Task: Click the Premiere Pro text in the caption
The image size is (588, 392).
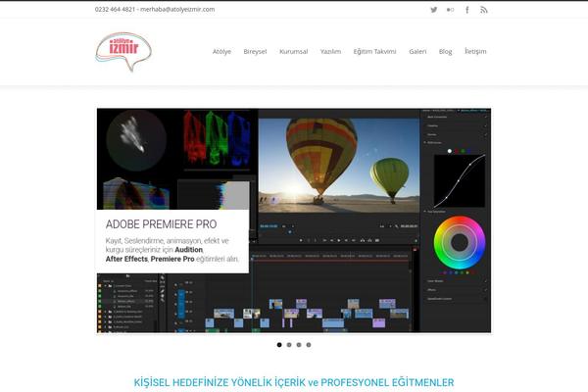Action: tap(172, 259)
